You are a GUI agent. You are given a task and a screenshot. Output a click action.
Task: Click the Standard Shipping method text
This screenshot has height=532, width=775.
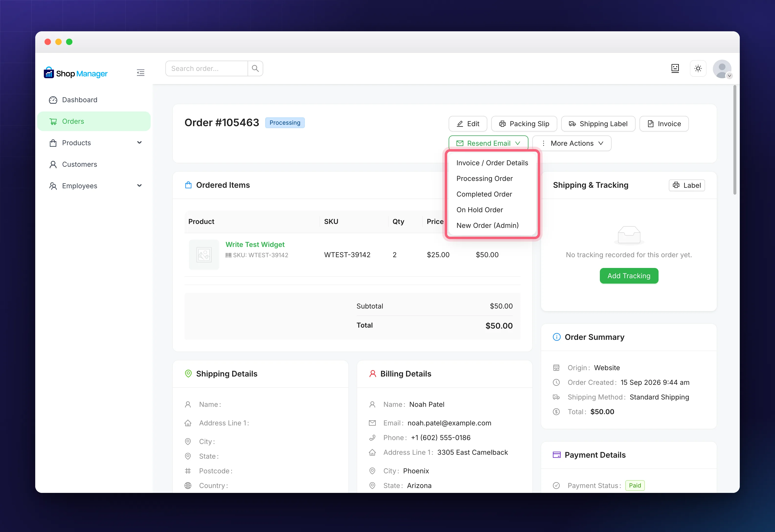tap(659, 397)
